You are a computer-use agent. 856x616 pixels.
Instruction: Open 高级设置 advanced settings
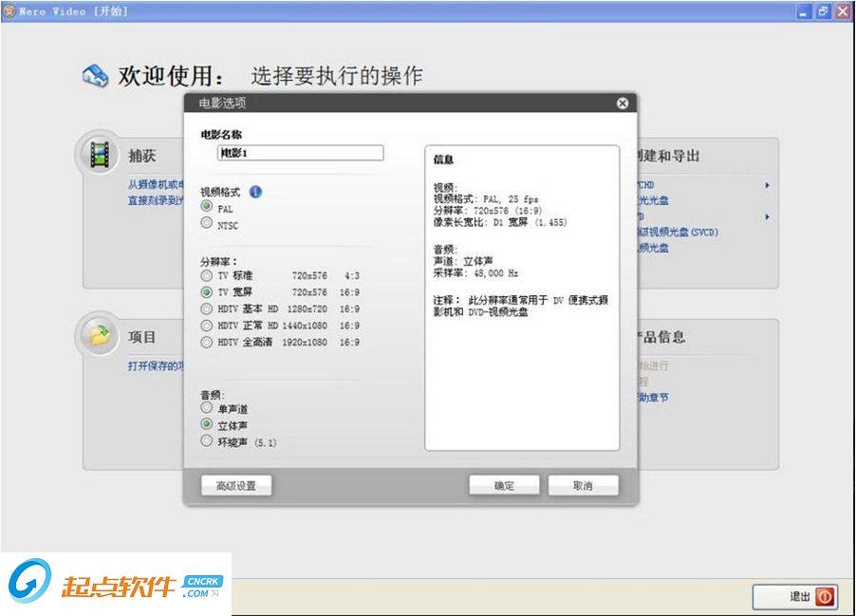(x=235, y=485)
